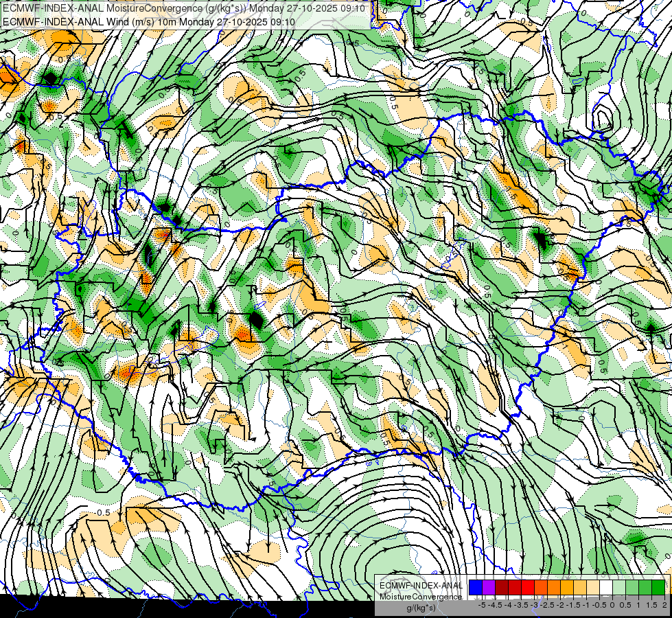The width and height of the screenshot is (672, 618).
Task: Click the -2.5 legend tick value
Action: 547,605
